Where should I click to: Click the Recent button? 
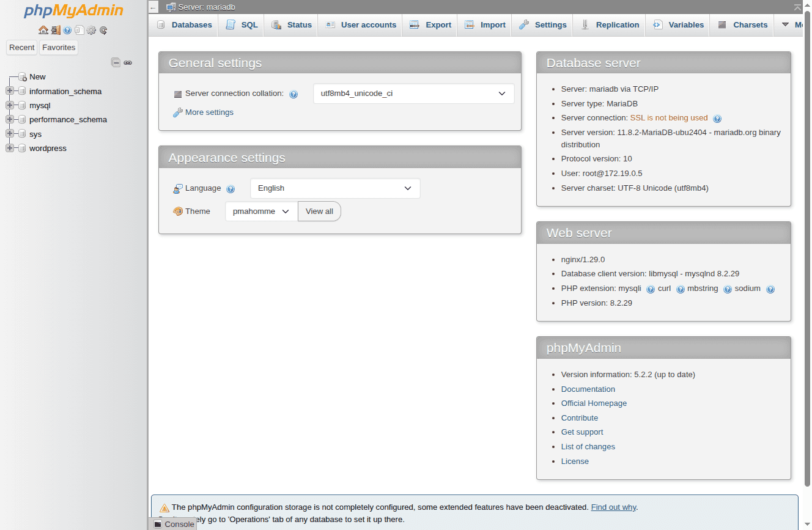[x=22, y=48]
